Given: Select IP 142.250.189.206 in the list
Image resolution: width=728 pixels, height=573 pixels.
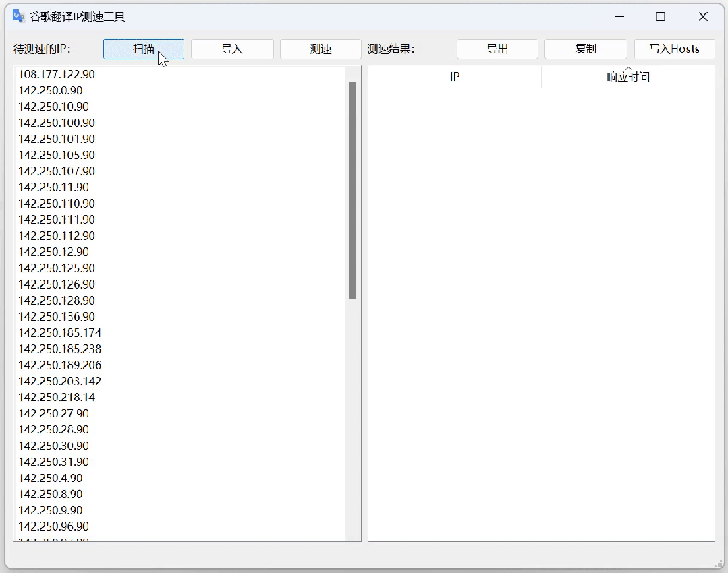Looking at the screenshot, I should pyautogui.click(x=60, y=365).
